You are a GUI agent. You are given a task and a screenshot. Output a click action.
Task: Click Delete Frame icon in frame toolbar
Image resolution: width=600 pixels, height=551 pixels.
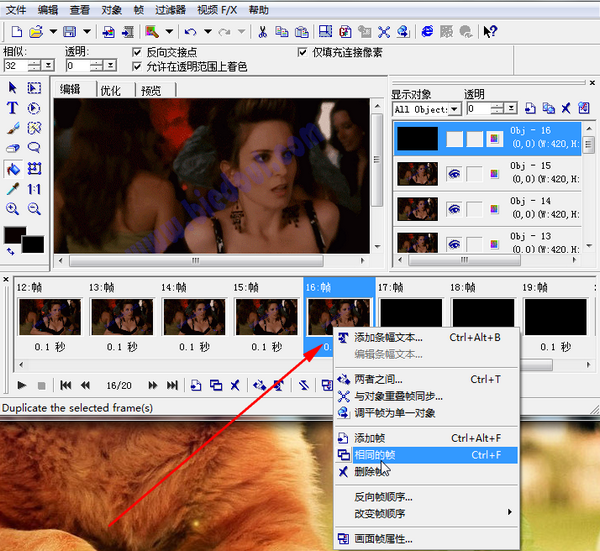pyautogui.click(x=235, y=385)
